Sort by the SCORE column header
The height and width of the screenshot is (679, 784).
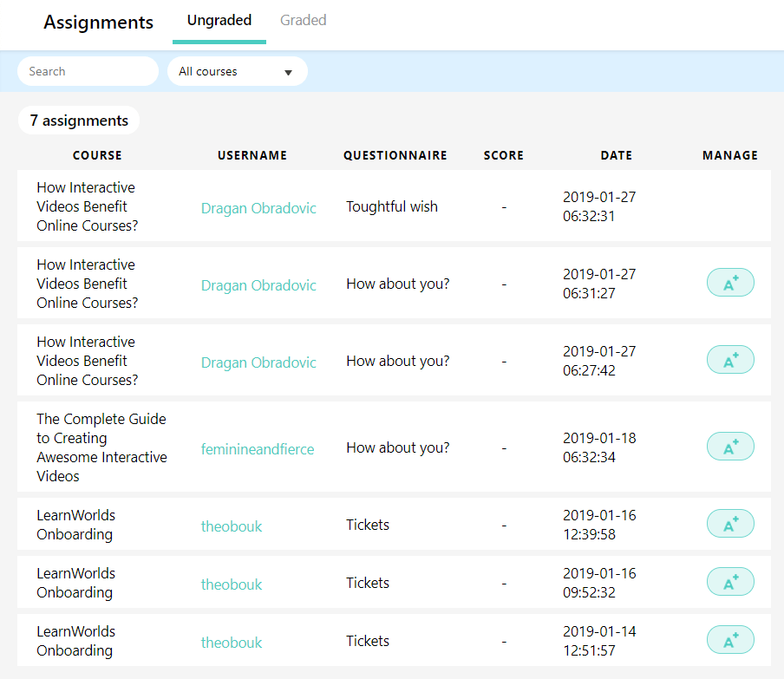(x=504, y=155)
